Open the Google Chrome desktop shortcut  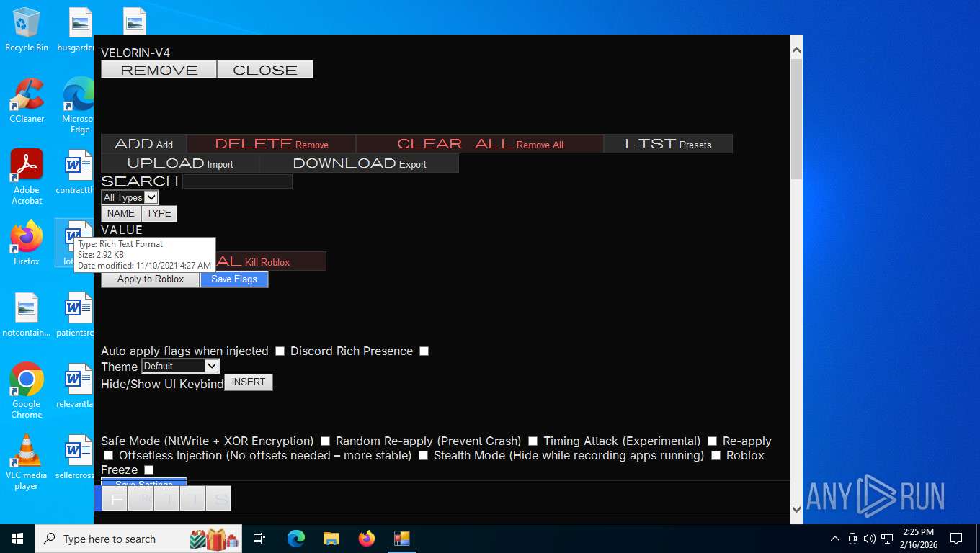27,390
